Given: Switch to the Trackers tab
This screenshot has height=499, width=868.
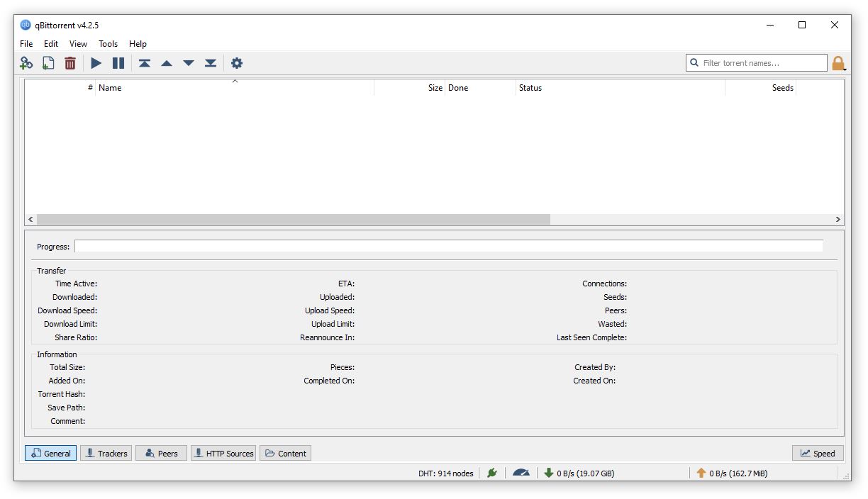Looking at the screenshot, I should point(106,453).
